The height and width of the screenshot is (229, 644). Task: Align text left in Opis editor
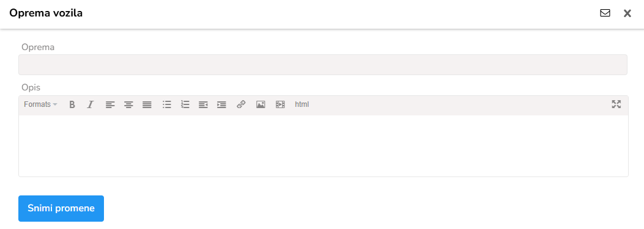109,104
